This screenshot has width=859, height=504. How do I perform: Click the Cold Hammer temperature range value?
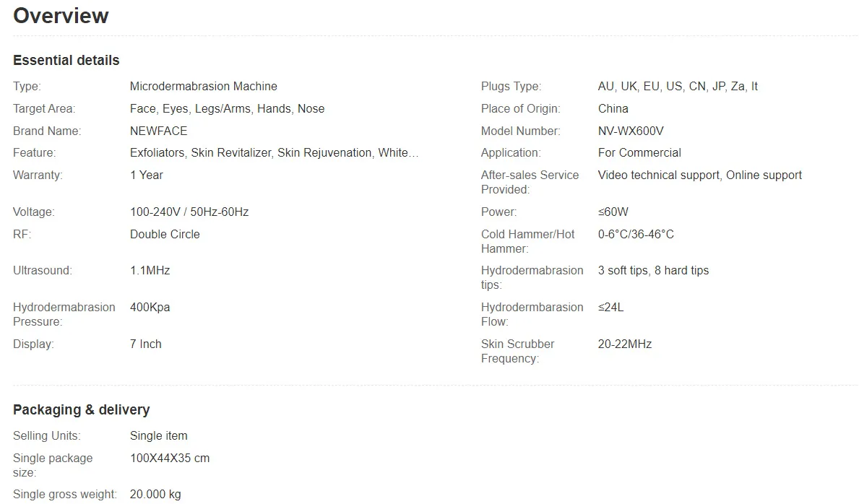tap(636, 235)
